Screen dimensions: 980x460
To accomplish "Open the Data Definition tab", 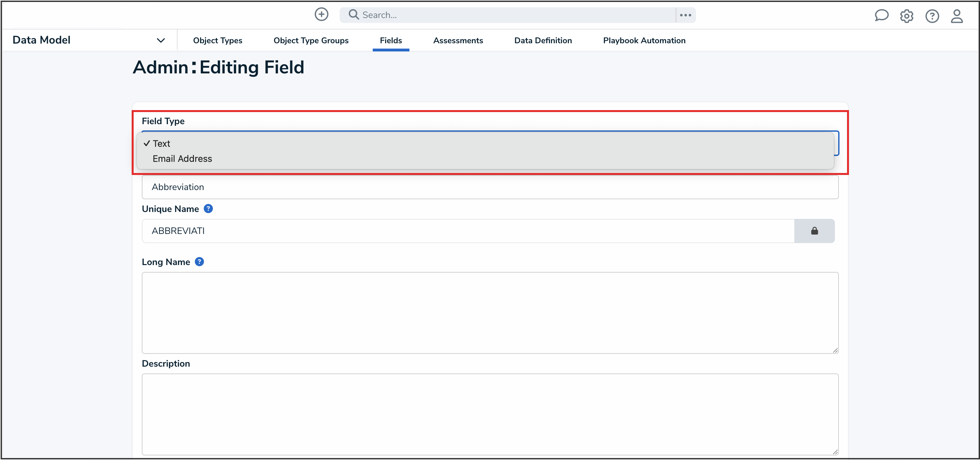I will 542,40.
